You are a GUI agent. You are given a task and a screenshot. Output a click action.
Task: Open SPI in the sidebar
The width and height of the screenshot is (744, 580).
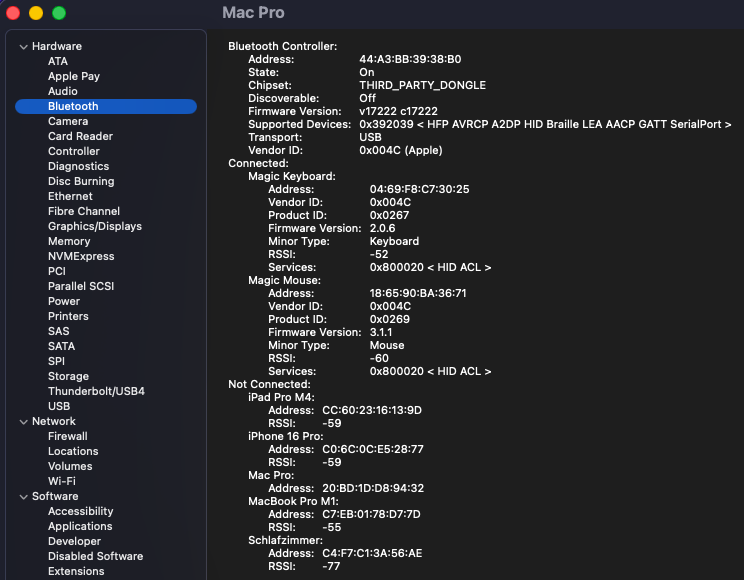(x=56, y=361)
